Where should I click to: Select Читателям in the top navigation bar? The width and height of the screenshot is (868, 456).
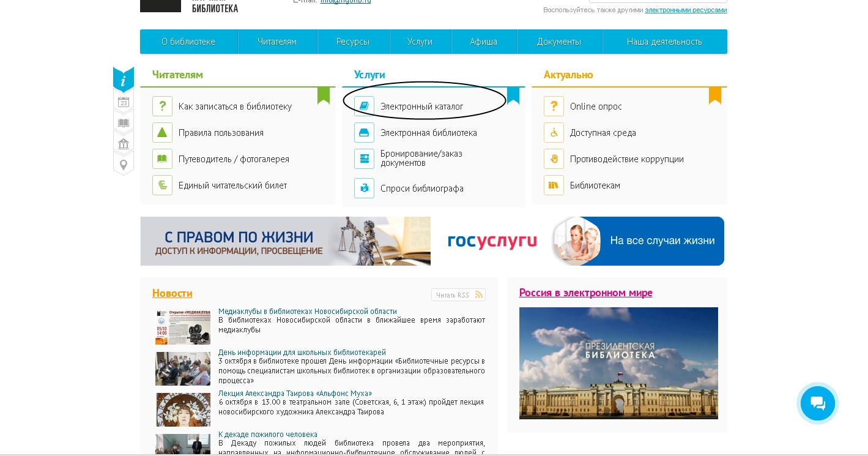click(277, 42)
